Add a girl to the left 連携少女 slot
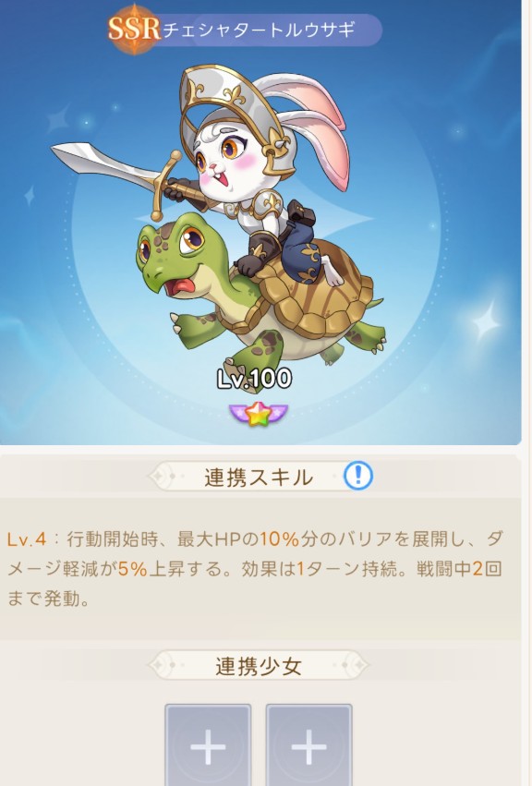The height and width of the screenshot is (786, 532). [208, 744]
